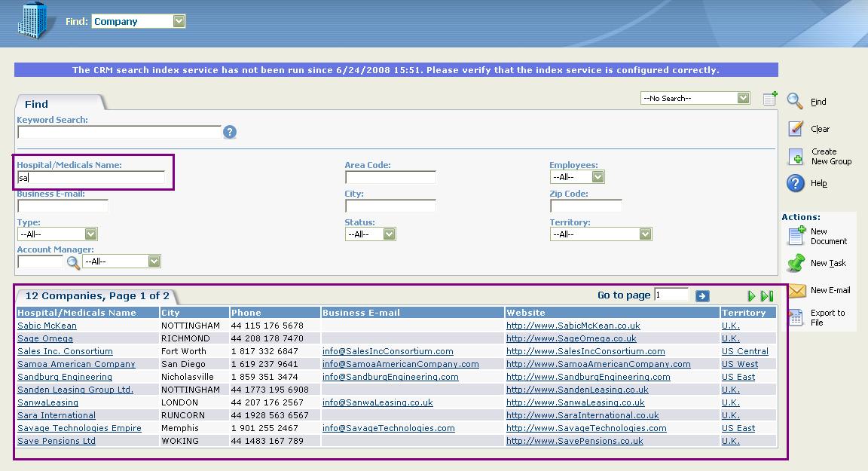868x471 pixels.
Task: Go to next results page arrow
Action: tap(751, 296)
